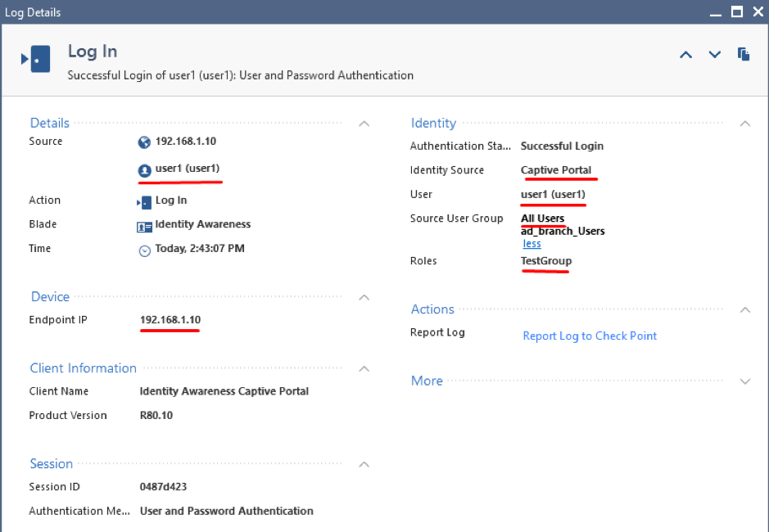Screen dimensions: 769x532
Task: Click the Identity Awareness blade icon
Action: (x=144, y=227)
